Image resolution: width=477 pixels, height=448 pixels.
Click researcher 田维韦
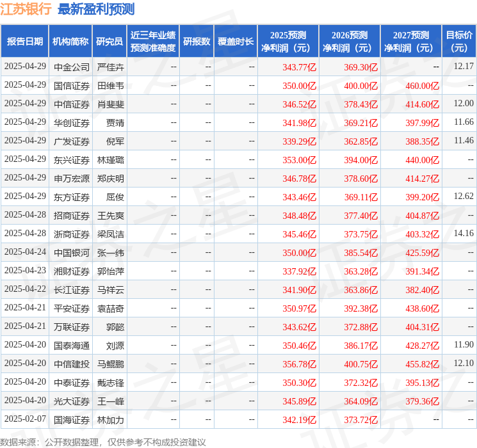pyautogui.click(x=111, y=86)
